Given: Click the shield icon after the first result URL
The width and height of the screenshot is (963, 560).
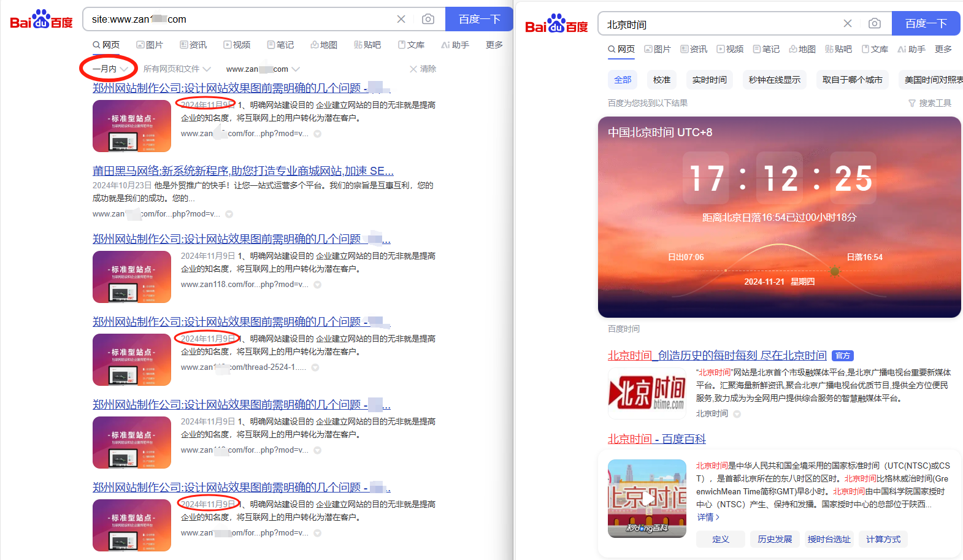Looking at the screenshot, I should 318,134.
